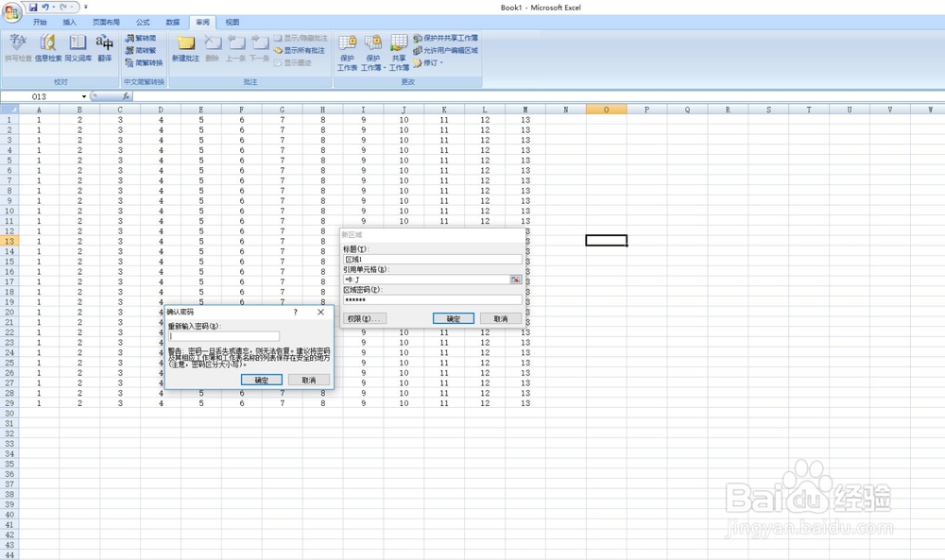Click the Name Box showing O13
Image resolution: width=945 pixels, height=560 pixels.
(41, 96)
